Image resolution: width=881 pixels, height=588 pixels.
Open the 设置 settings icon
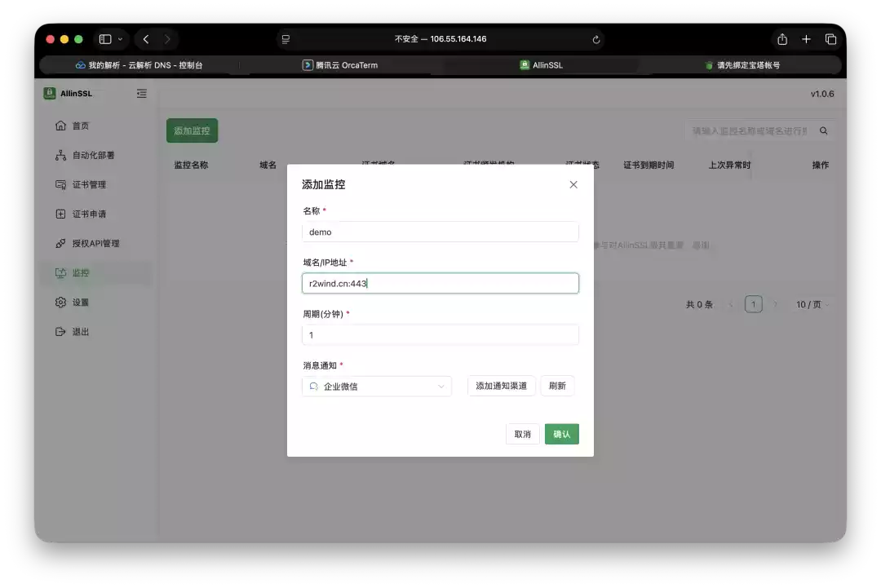[x=61, y=302]
